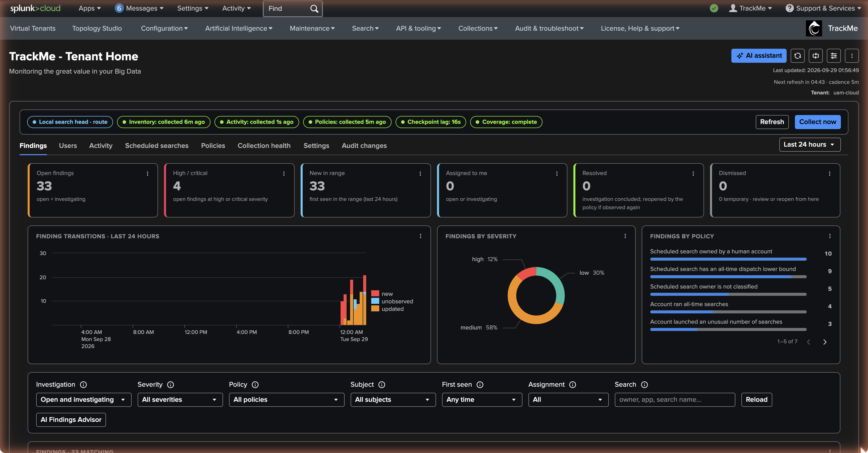868x453 pixels.
Task: Go to previous page of policies list
Action: 808,342
